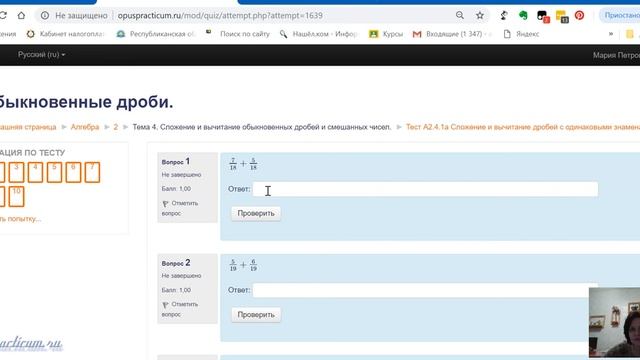640x360 pixels.
Task: Open the 'Русский (ru)' language dropdown
Action: pyautogui.click(x=41, y=55)
